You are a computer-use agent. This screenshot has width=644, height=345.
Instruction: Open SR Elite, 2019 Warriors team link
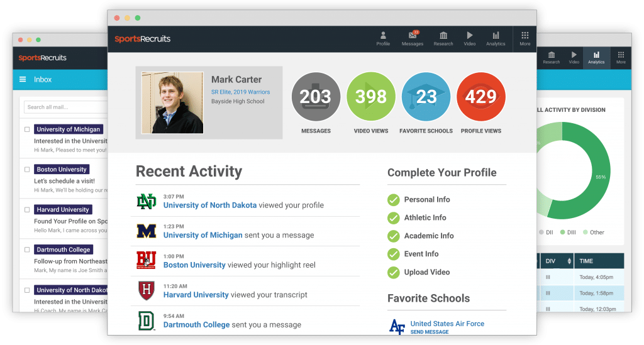click(240, 92)
